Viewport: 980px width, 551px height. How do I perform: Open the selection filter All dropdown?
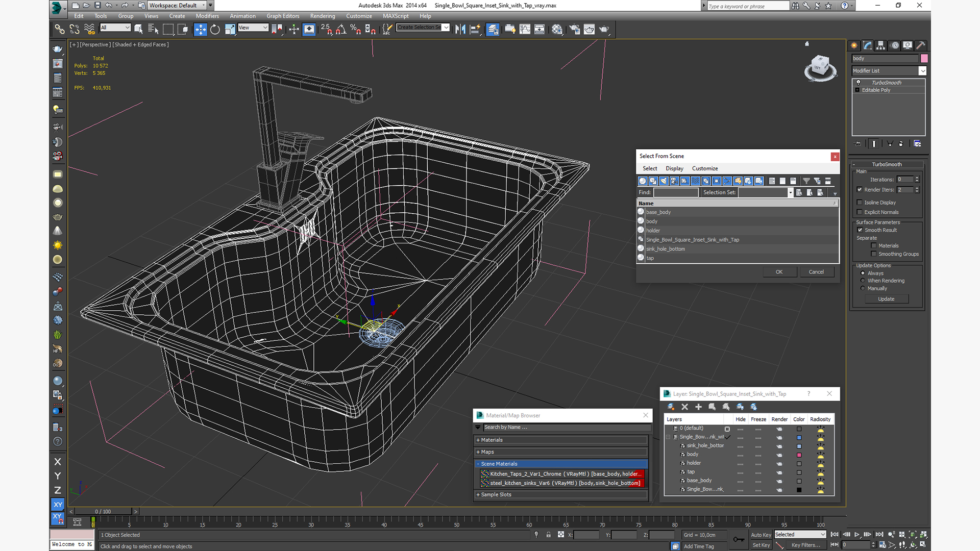115,28
